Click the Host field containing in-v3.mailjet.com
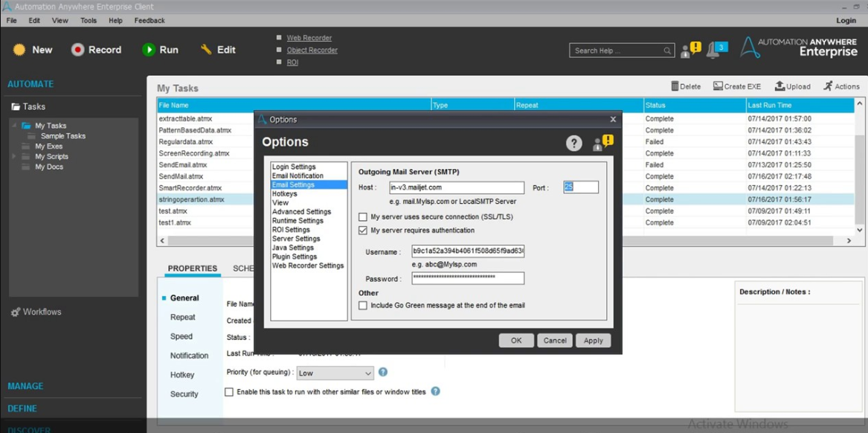The width and height of the screenshot is (868, 433). tap(457, 187)
